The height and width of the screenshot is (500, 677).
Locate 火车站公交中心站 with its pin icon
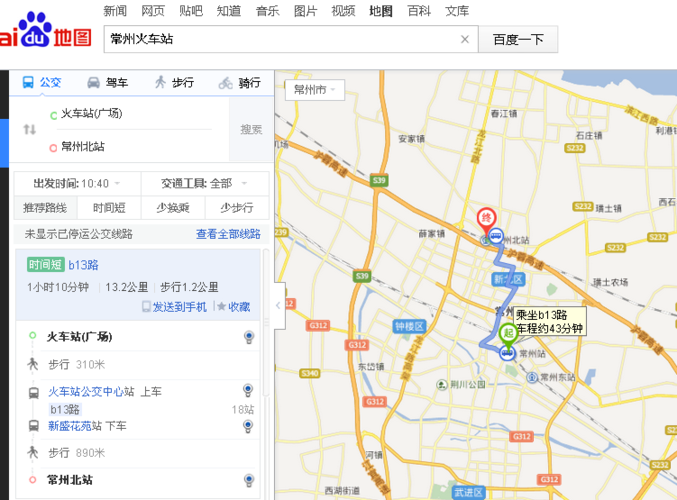tap(248, 390)
